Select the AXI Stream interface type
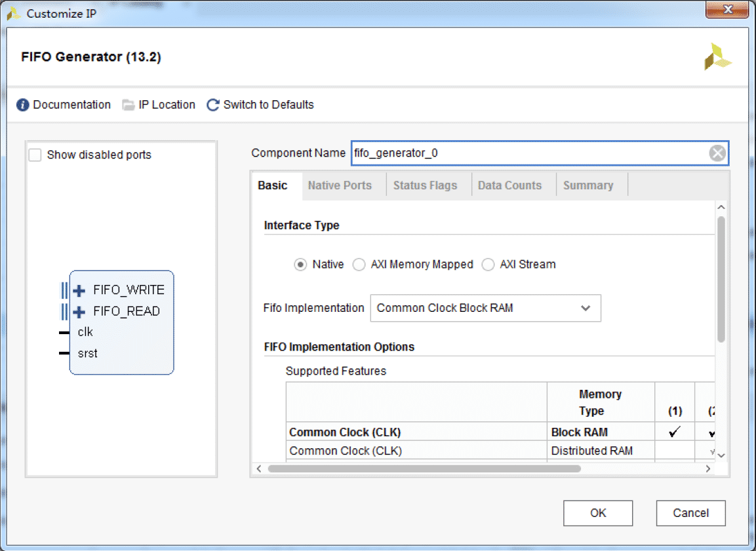Image resolution: width=756 pixels, height=551 pixels. 488,265
